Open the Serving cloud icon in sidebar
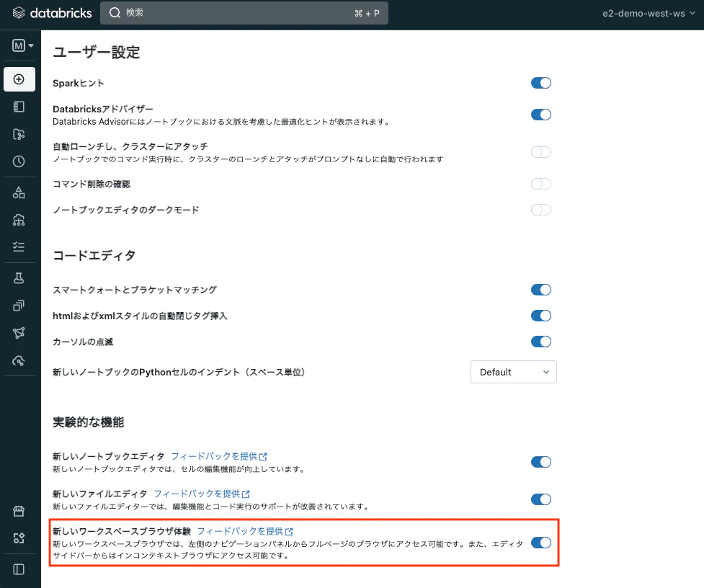704x588 pixels. 19,360
